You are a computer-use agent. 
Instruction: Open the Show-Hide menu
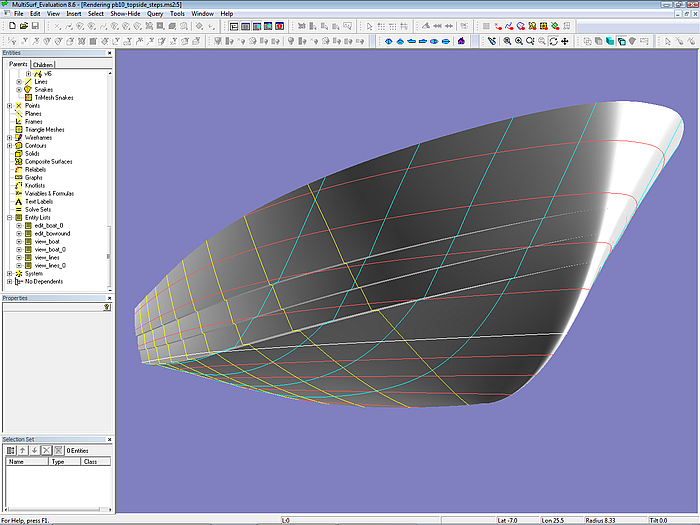tap(125, 14)
